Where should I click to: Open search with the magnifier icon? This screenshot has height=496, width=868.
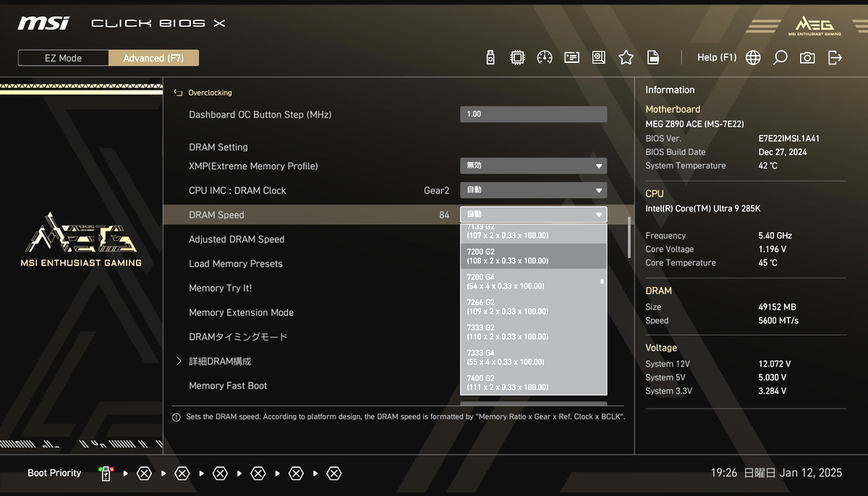point(780,58)
